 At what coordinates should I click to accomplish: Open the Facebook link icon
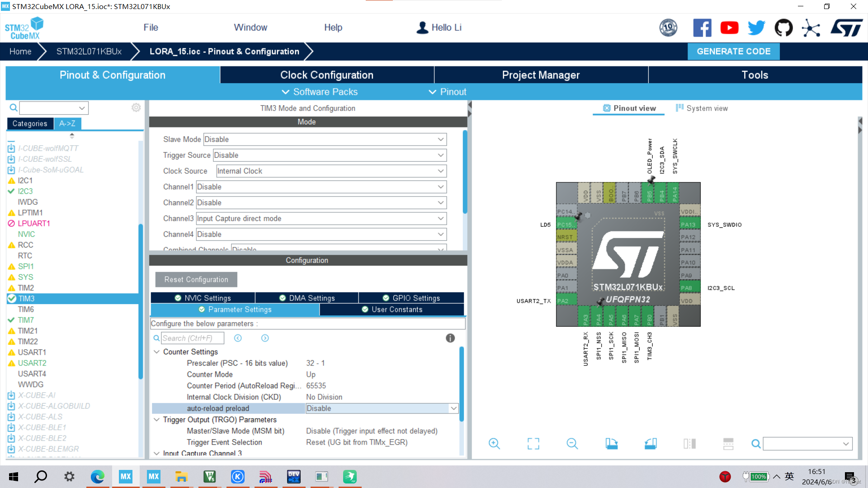coord(702,28)
